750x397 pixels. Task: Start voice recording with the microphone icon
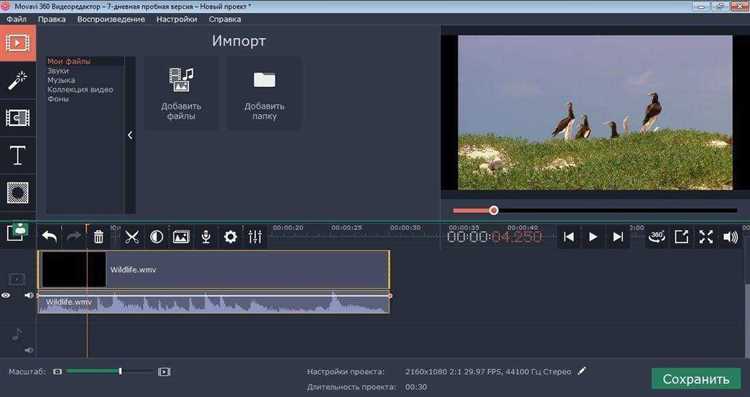pyautogui.click(x=206, y=237)
